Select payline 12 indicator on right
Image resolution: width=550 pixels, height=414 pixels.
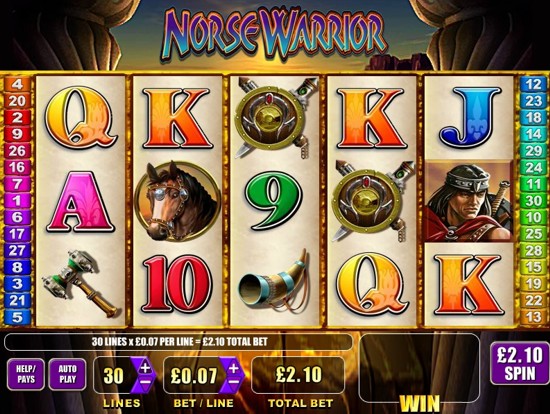[534, 84]
